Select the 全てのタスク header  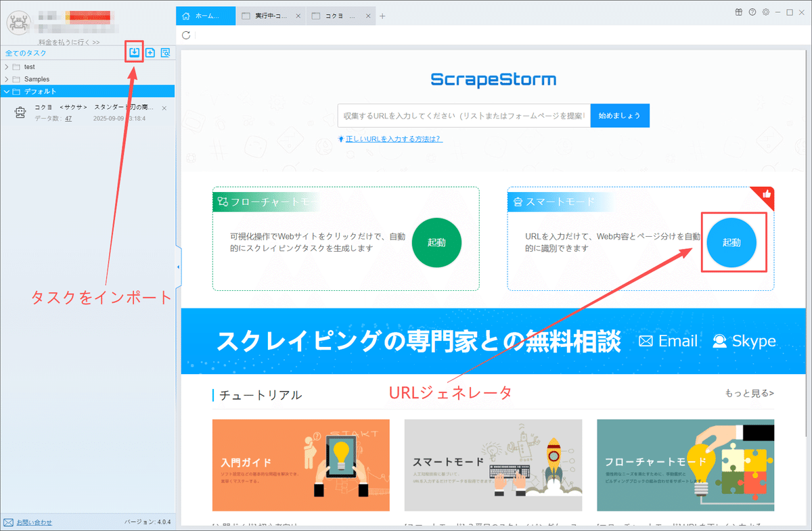click(x=26, y=53)
